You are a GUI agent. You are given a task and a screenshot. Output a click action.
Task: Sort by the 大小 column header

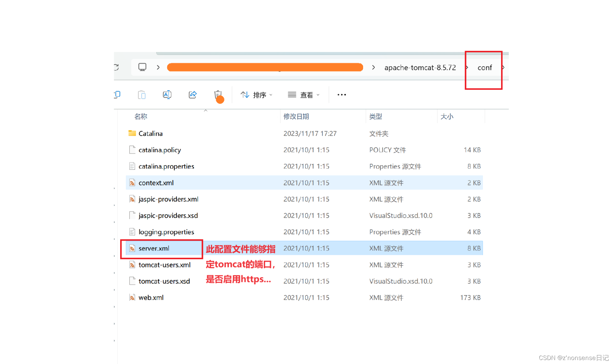click(x=447, y=116)
